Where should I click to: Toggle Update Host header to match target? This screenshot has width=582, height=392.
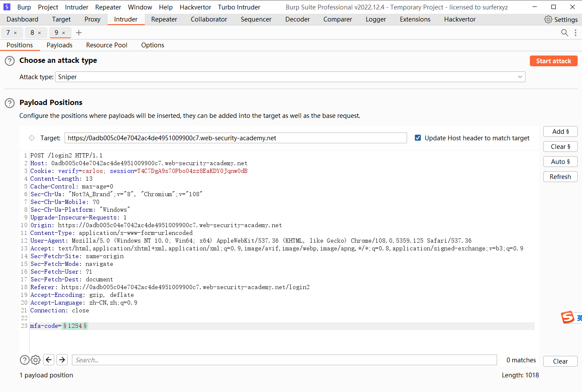(x=418, y=138)
